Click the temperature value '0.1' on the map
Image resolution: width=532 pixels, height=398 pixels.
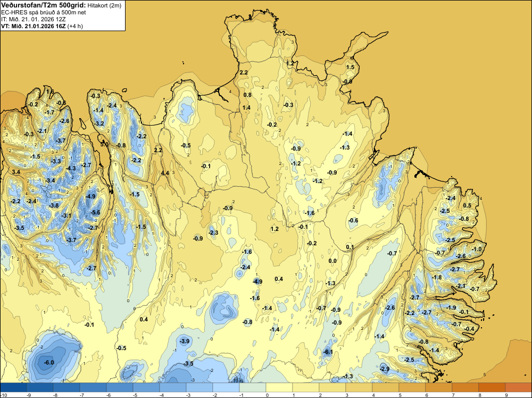(350, 247)
